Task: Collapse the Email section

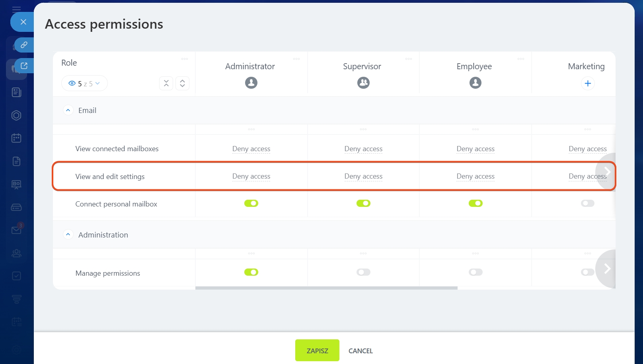Action: 68,110
